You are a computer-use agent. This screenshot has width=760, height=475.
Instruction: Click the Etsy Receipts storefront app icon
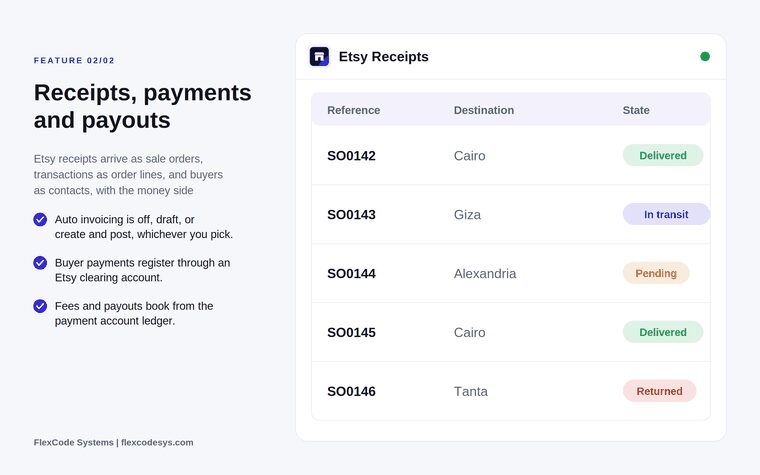point(319,57)
